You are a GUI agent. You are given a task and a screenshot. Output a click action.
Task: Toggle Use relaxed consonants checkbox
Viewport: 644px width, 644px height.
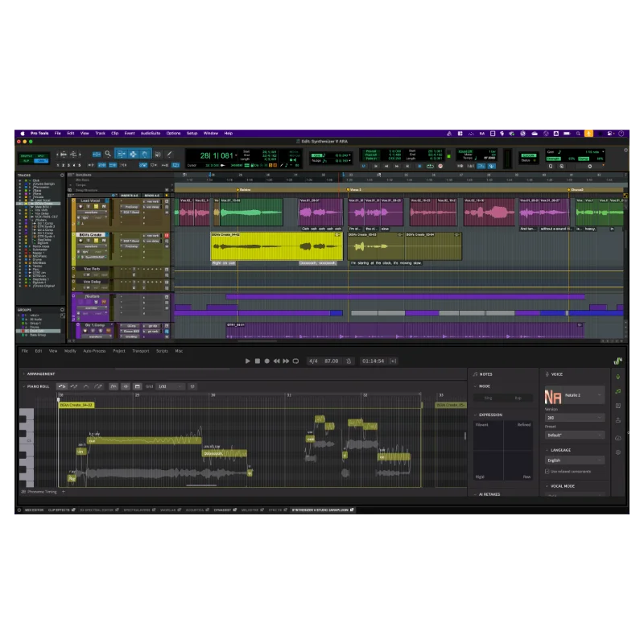(x=547, y=472)
